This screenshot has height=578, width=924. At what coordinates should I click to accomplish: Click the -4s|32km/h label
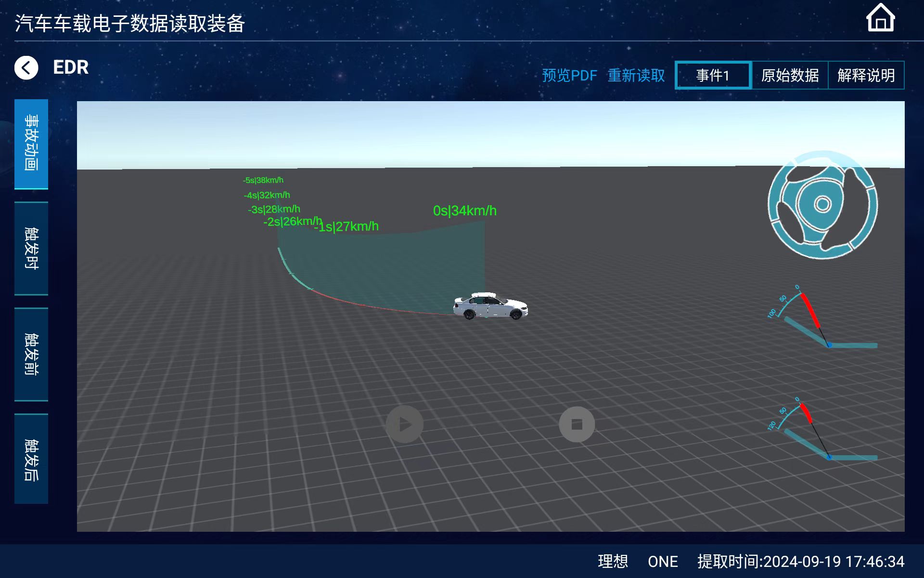[267, 195]
